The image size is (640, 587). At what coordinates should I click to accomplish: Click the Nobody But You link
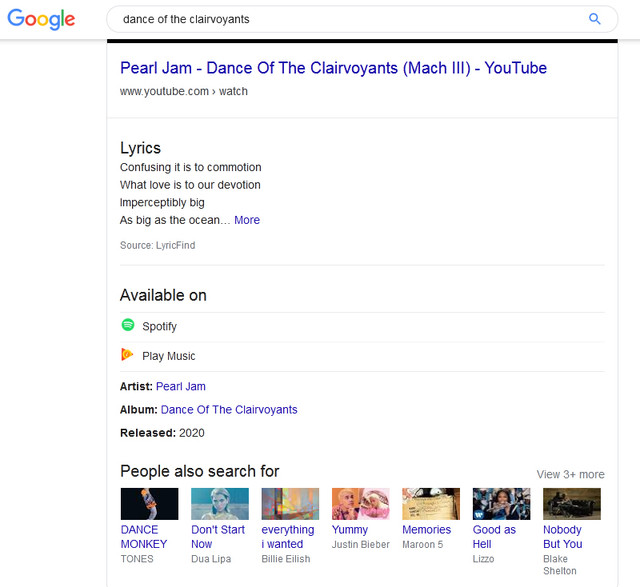click(562, 537)
